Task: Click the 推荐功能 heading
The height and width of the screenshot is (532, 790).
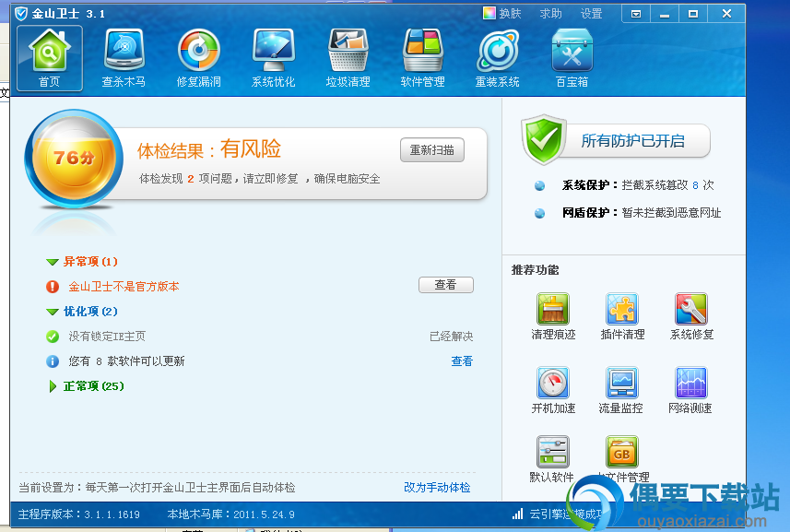Action: [x=535, y=270]
